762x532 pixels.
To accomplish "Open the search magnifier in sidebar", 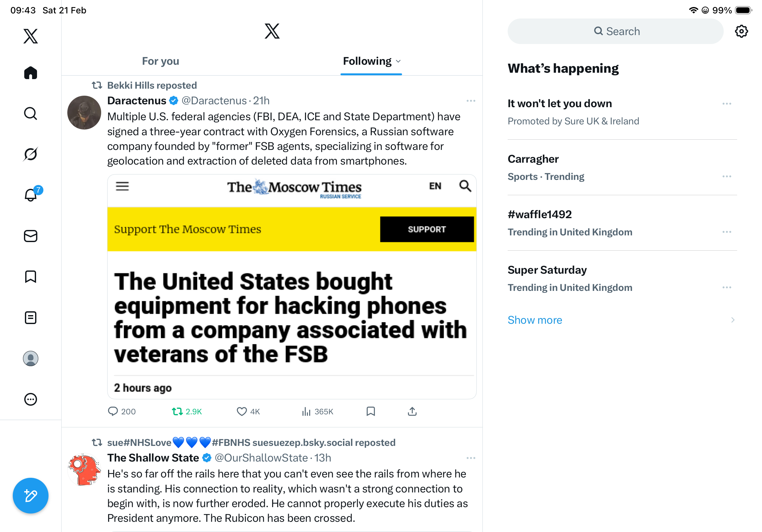I will 31,114.
